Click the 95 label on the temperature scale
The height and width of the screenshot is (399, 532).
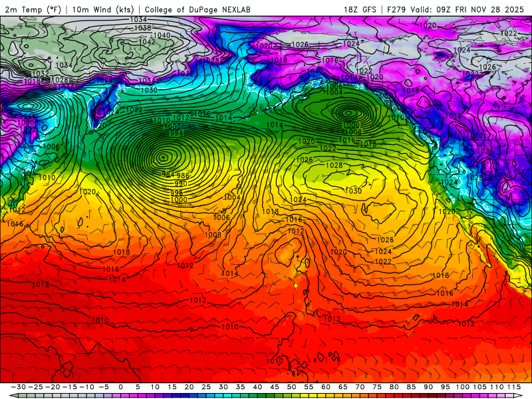tap(445, 387)
